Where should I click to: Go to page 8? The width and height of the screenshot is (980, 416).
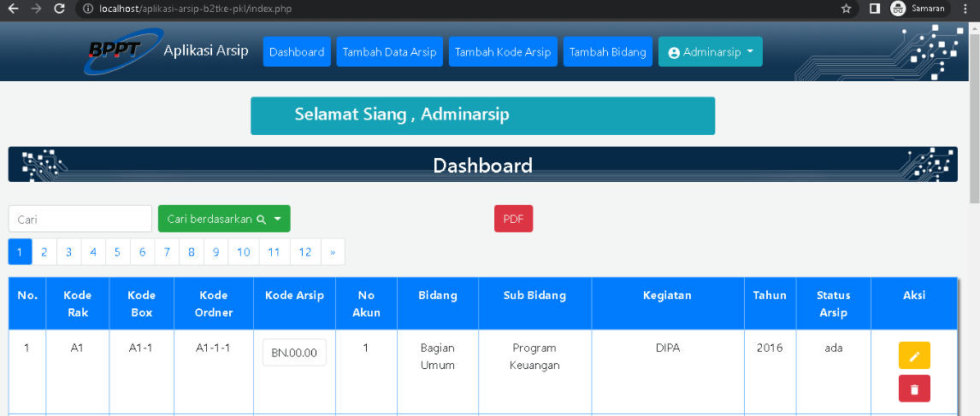(192, 252)
